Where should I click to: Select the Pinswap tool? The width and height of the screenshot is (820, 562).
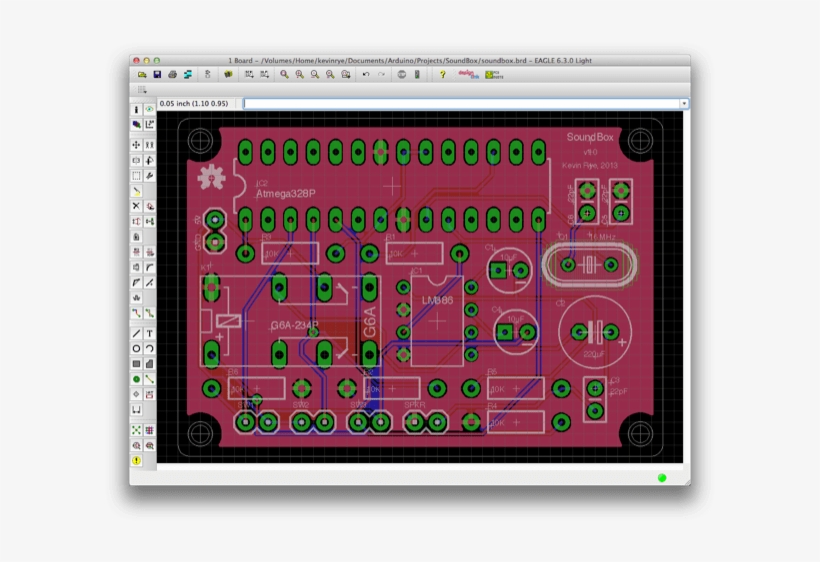tap(136, 221)
